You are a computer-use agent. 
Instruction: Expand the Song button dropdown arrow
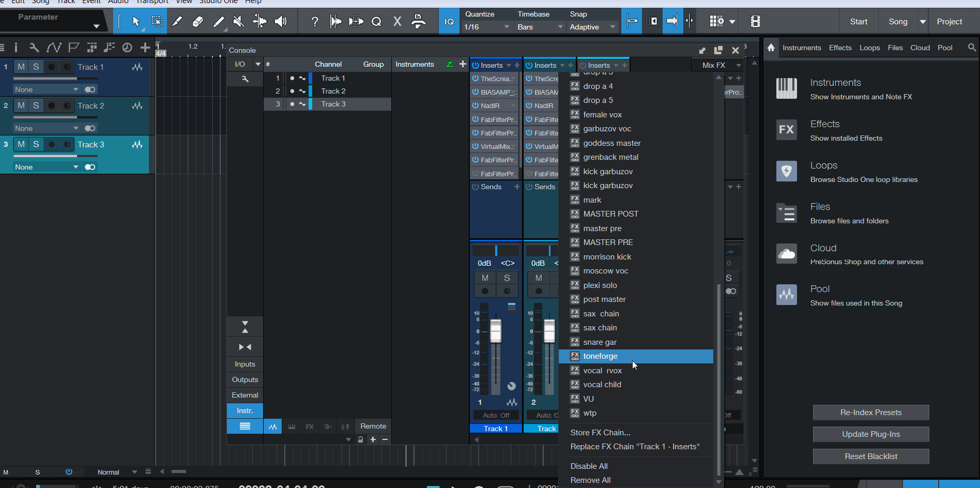[x=922, y=22]
